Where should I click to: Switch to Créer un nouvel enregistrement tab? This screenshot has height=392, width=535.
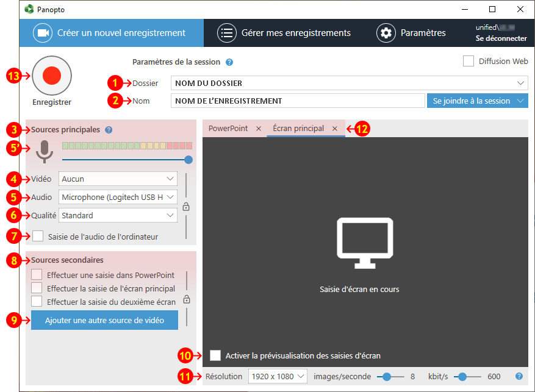coord(112,33)
